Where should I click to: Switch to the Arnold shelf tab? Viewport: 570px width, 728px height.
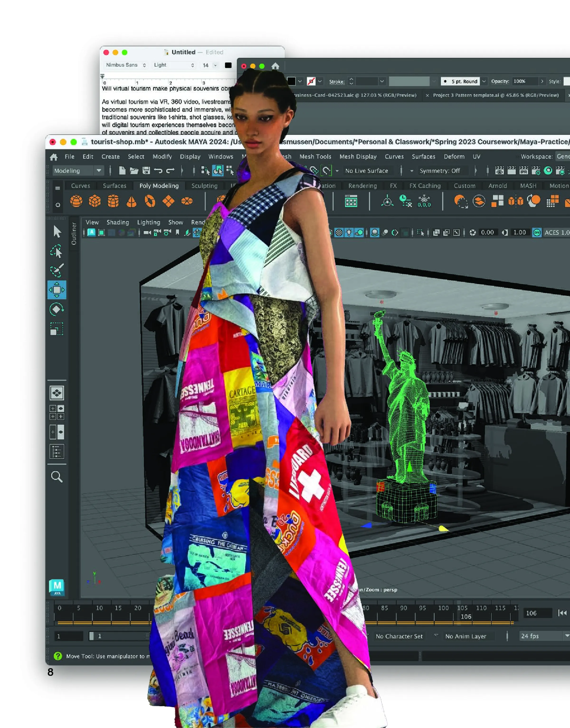coord(498,186)
